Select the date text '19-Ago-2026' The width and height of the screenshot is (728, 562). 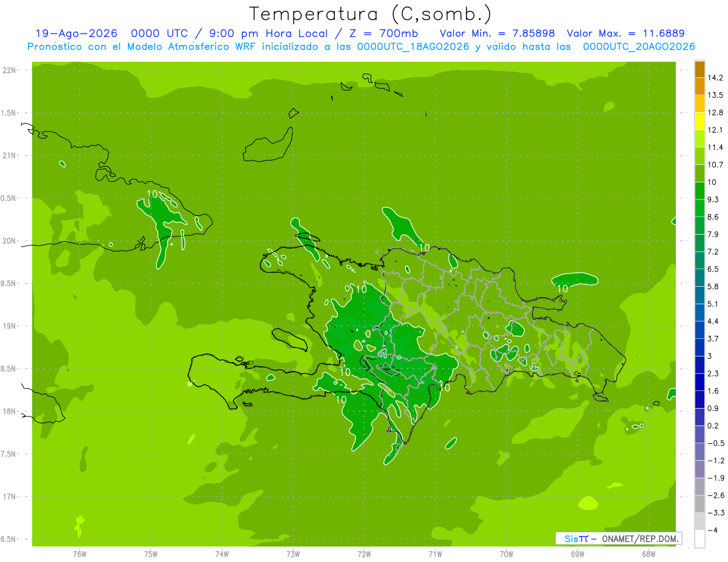[76, 33]
